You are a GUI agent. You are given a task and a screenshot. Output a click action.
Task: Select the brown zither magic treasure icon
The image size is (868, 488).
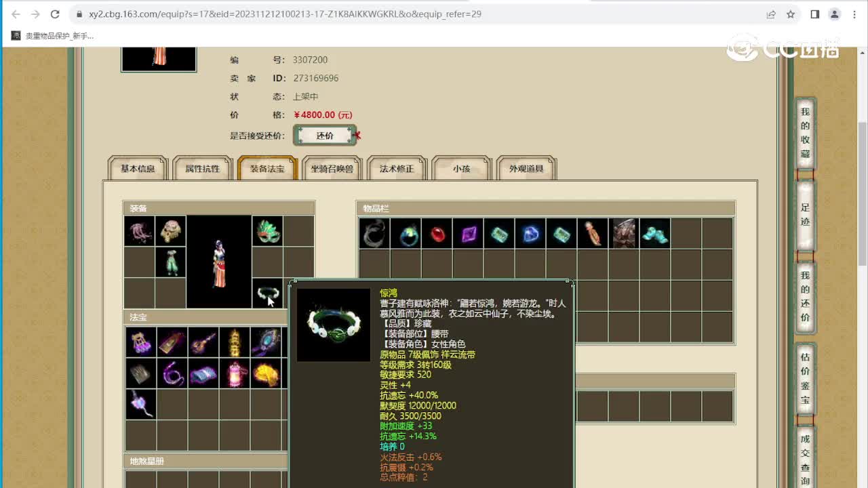(172, 342)
